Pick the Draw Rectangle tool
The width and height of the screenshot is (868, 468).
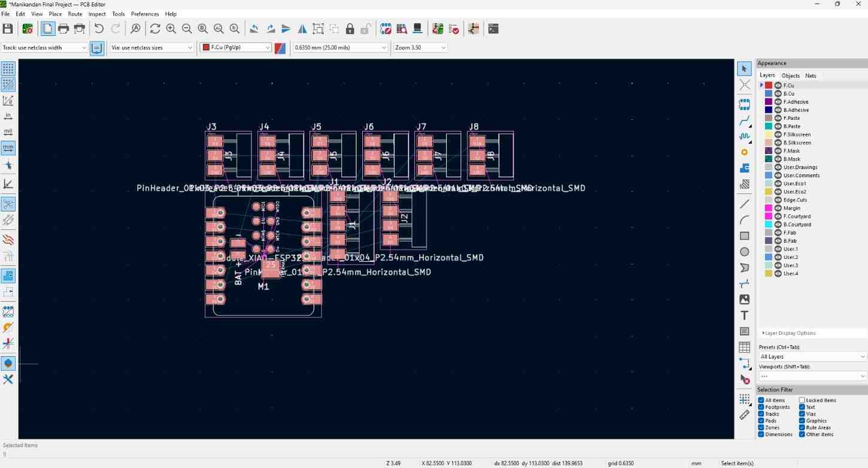coord(745,236)
